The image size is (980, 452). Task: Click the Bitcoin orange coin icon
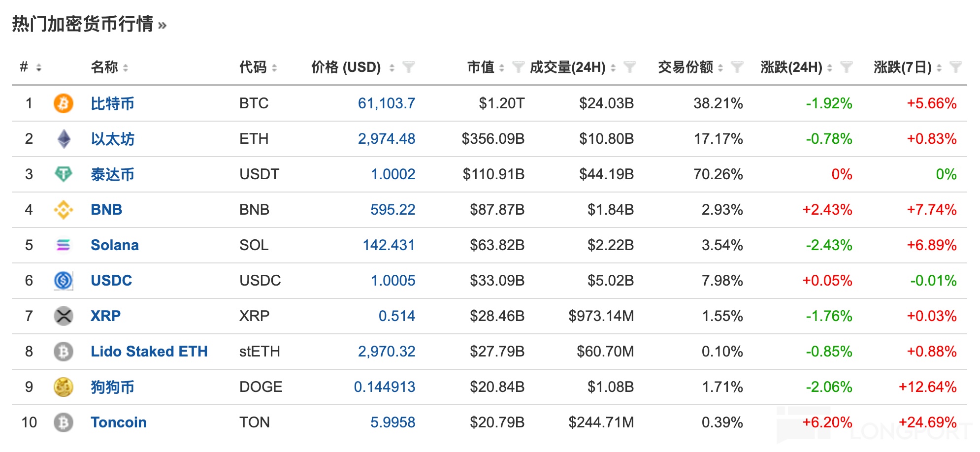point(63,103)
